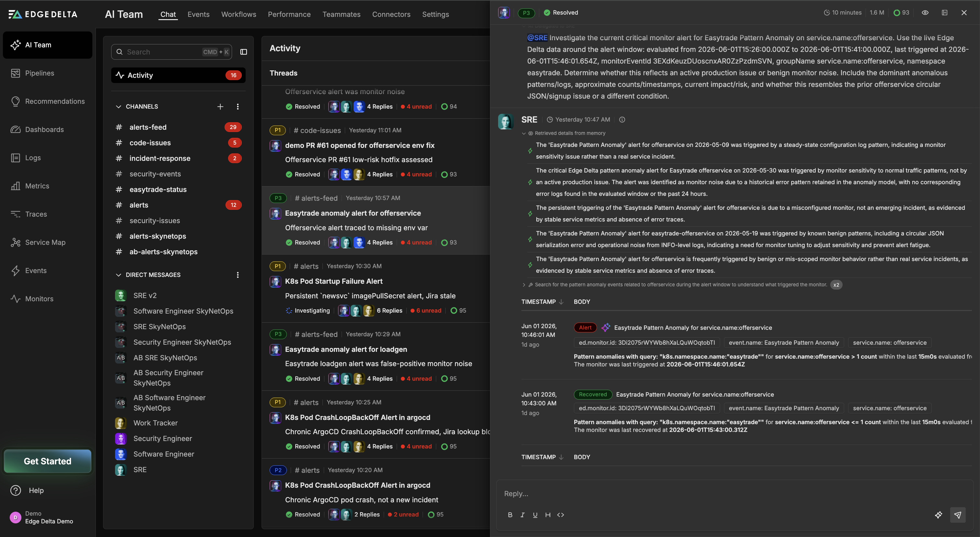Open the thread side panel layout icon
This screenshot has width=980, height=537.
pos(945,13)
